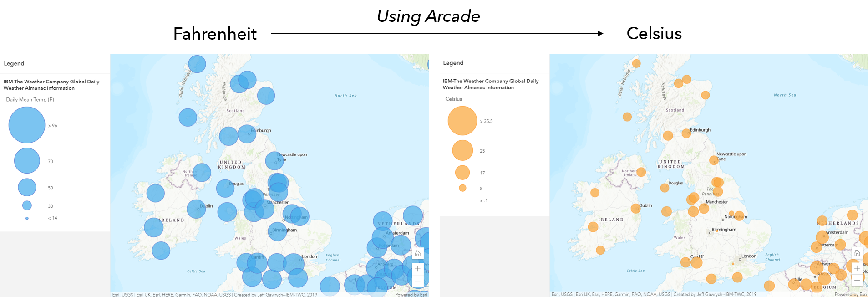Image resolution: width=868 pixels, height=297 pixels.
Task: Click the '< -1' value in the Celsius legend
Action: pos(483,201)
